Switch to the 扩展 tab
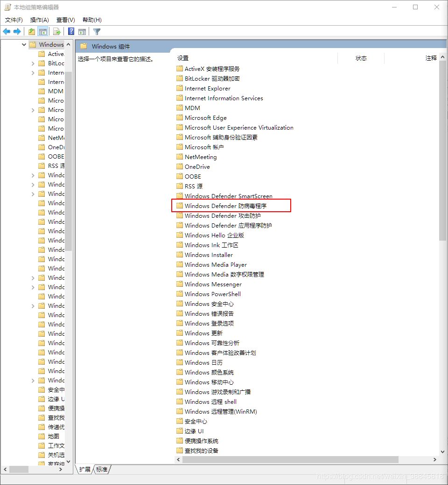This screenshot has height=485, width=448. (84, 470)
